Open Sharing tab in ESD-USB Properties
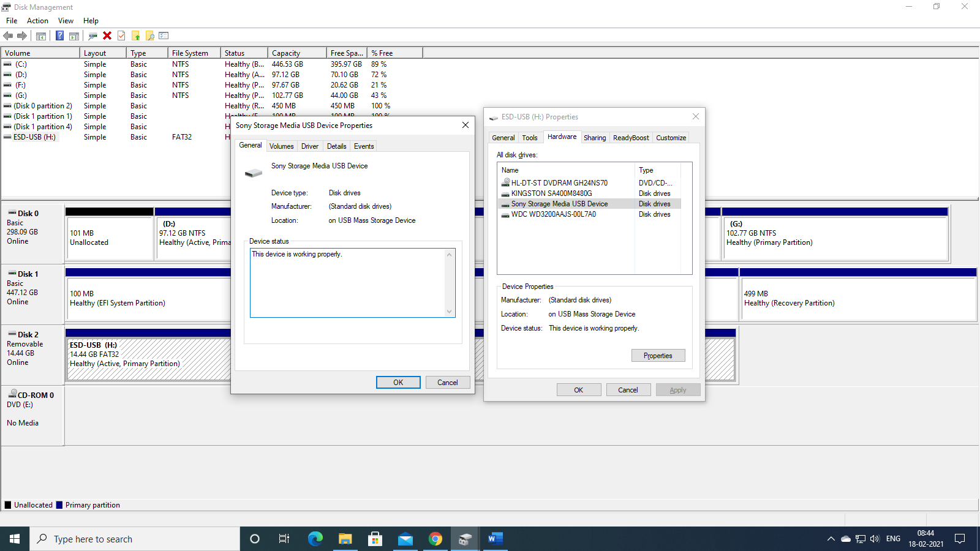Screen dimensions: 980x551 click(x=594, y=138)
